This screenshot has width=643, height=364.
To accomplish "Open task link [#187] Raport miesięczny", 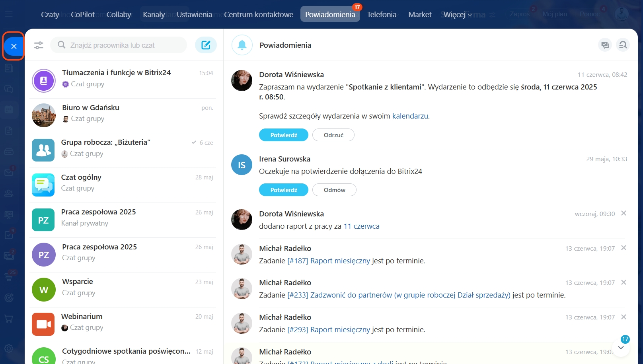I will coord(329,261).
